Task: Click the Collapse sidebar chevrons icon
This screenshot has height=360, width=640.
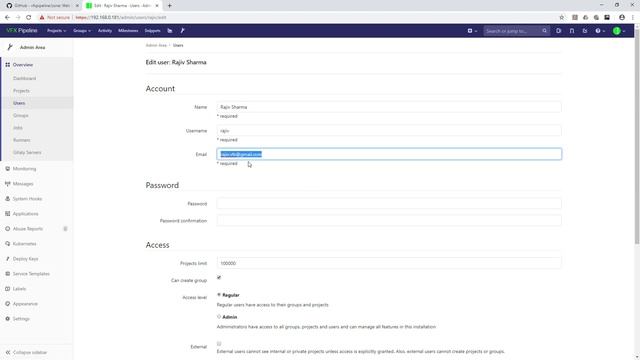Action: (7, 352)
